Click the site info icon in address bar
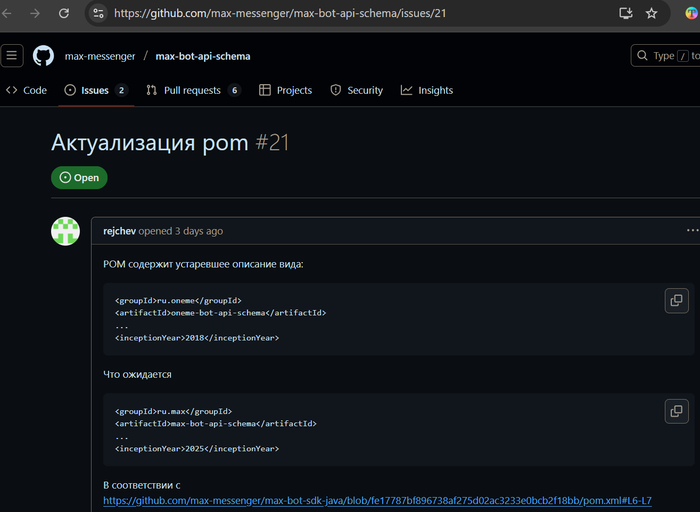The width and height of the screenshot is (700, 512). [98, 14]
